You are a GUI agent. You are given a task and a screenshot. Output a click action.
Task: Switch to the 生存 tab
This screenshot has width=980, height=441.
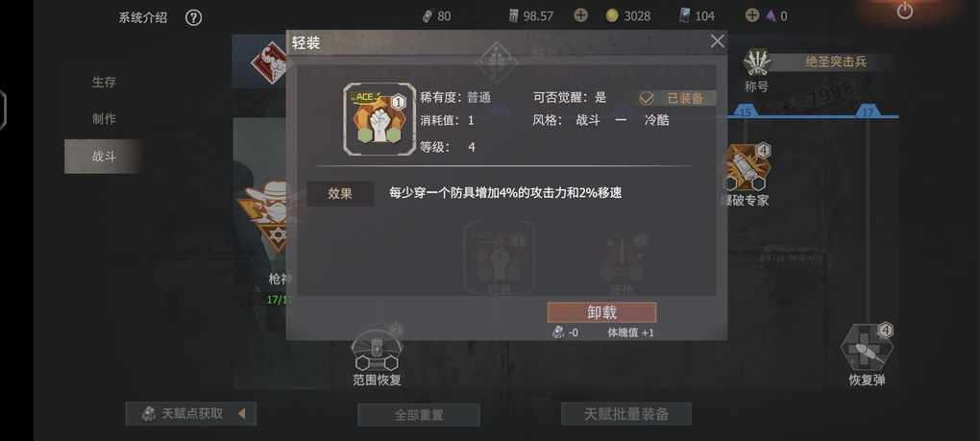click(104, 82)
